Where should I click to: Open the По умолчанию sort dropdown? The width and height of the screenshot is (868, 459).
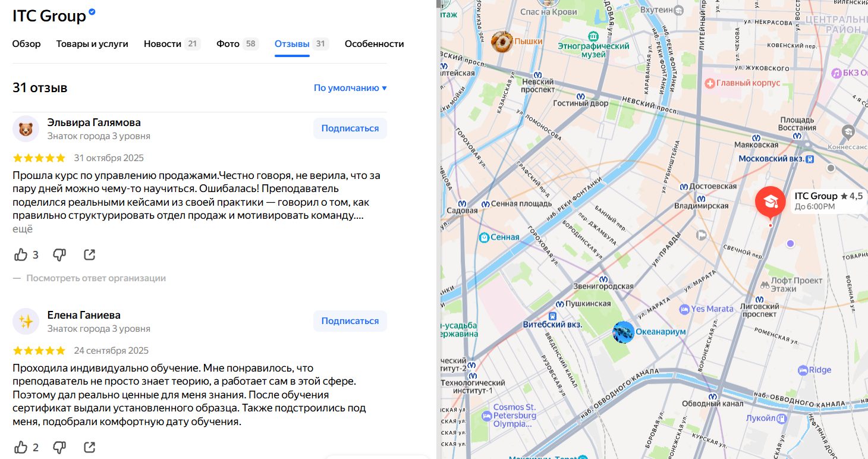pyautogui.click(x=350, y=88)
